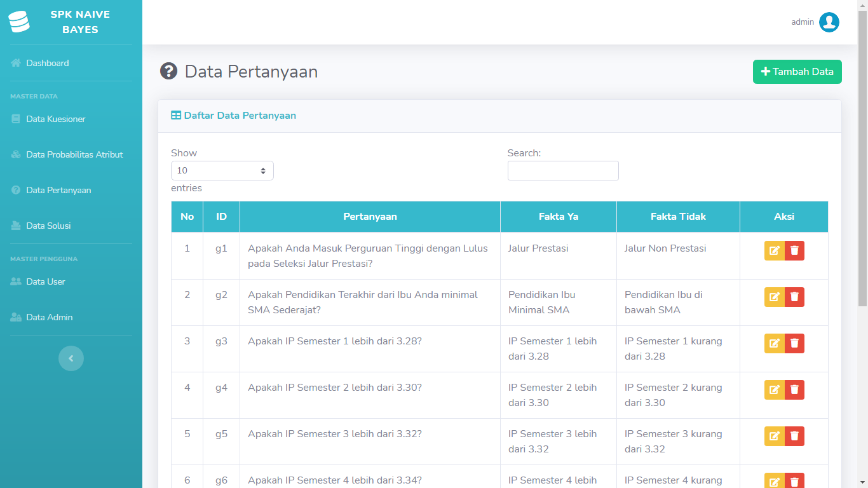Click the 'Jalur Non Prestasi' cell

pyautogui.click(x=679, y=256)
